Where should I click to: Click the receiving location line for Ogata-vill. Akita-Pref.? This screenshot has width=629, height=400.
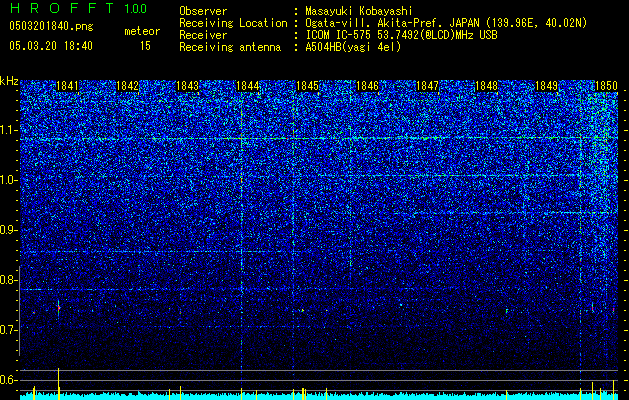point(446,23)
